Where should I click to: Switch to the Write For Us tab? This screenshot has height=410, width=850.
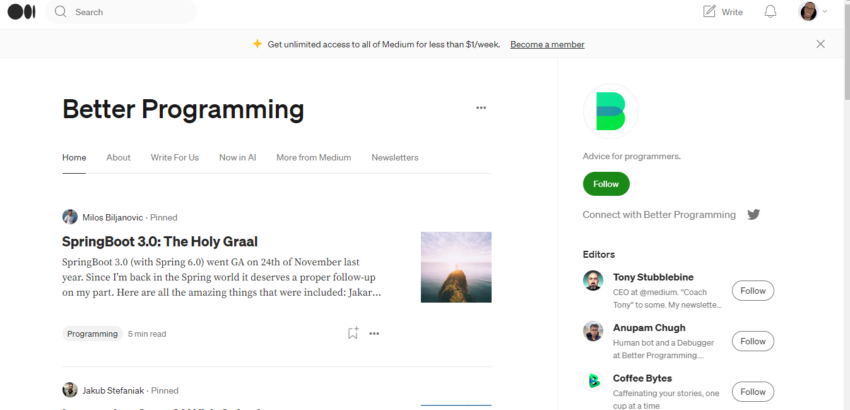(175, 158)
